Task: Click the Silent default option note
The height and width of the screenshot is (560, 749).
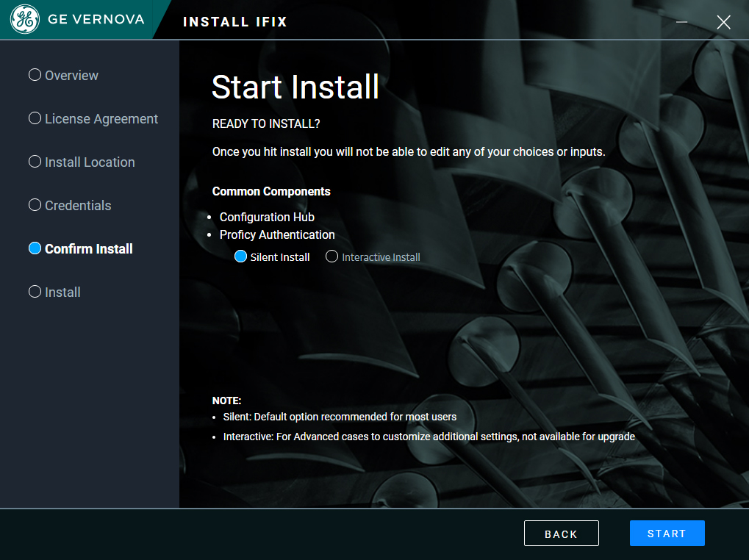Action: click(x=340, y=417)
